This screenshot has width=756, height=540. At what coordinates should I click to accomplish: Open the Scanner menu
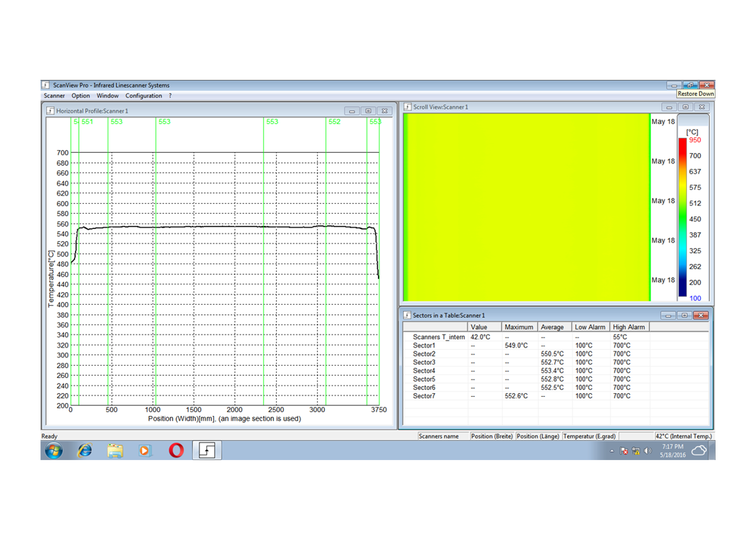(54, 96)
